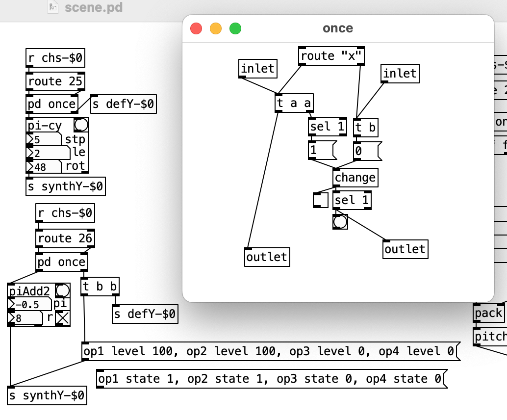Click the message box containing 1
The width and height of the screenshot is (507, 420).
coord(322,150)
